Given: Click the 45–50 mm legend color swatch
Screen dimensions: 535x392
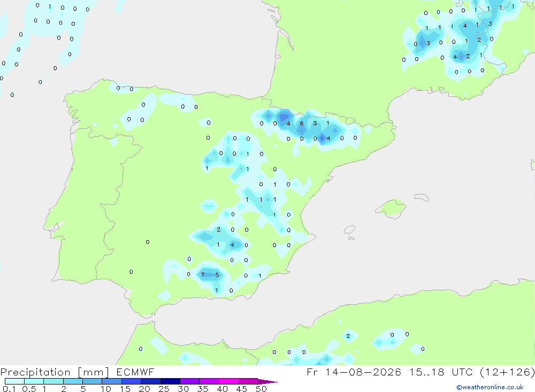Looking at the screenshot, I should tap(248, 381).
